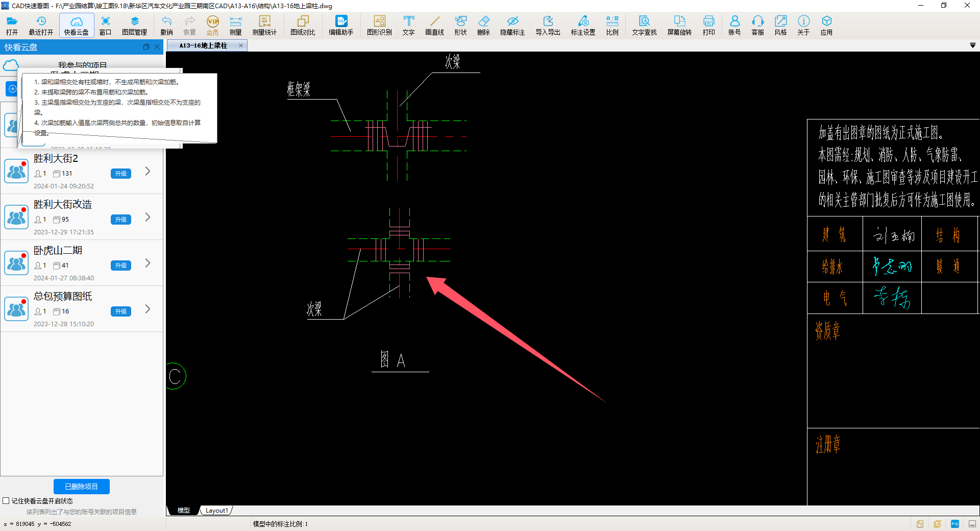Open the VIP 会员 membership page

tap(212, 26)
